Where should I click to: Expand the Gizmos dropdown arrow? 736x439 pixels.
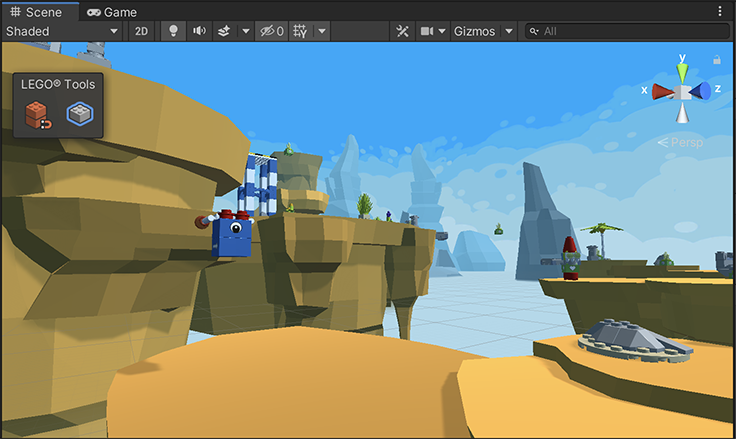click(x=509, y=31)
